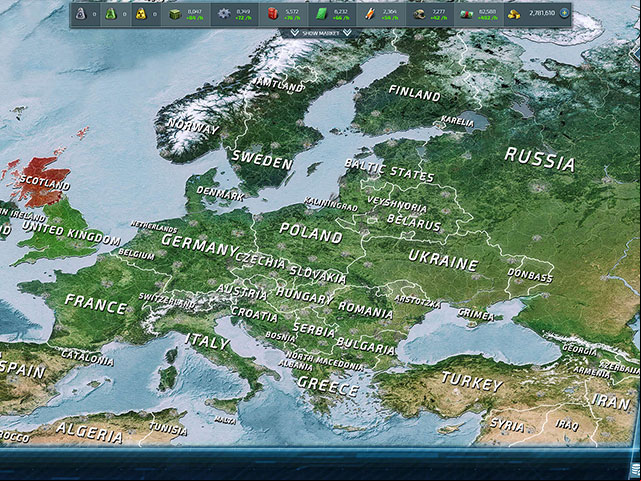Click the fuel value 5,572
641x481 pixels.
tap(292, 12)
